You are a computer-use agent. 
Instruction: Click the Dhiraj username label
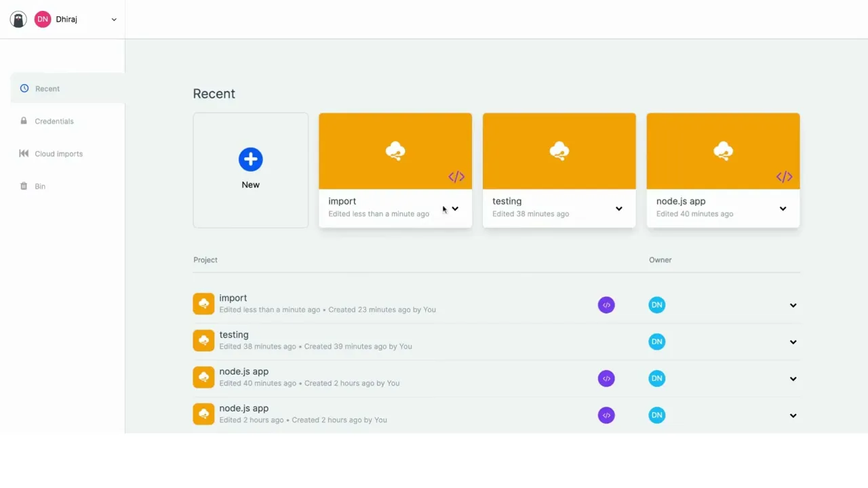(x=66, y=20)
